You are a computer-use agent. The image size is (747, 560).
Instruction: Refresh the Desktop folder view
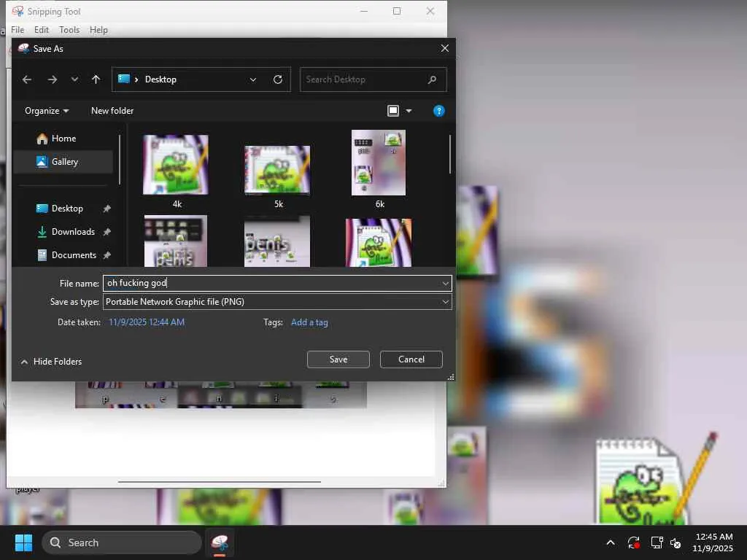(278, 79)
